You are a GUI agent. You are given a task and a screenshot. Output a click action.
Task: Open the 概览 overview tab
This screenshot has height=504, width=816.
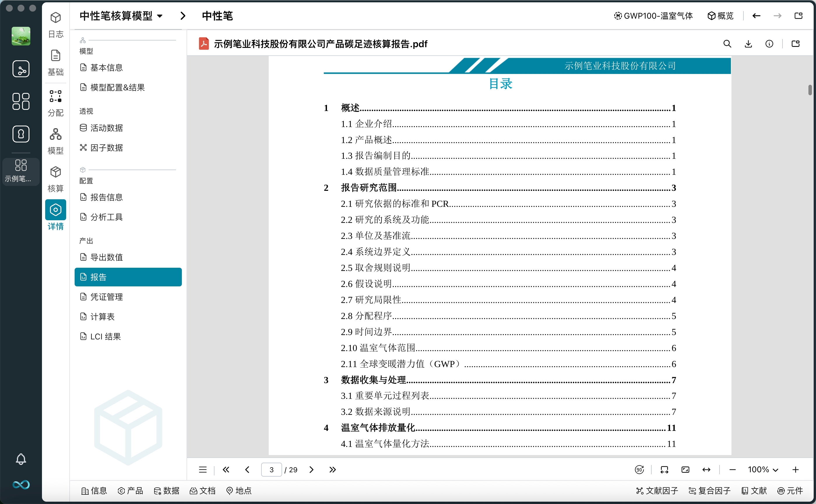tap(721, 16)
